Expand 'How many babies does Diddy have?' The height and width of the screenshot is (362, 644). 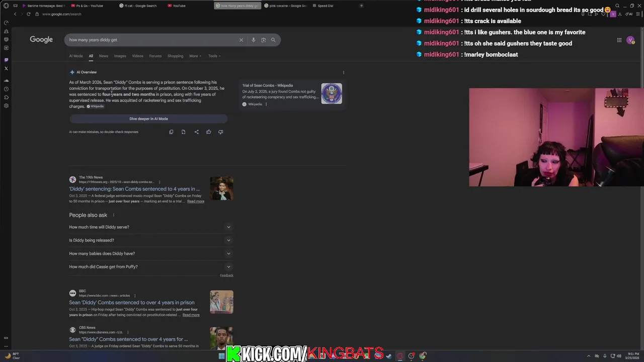151,253
